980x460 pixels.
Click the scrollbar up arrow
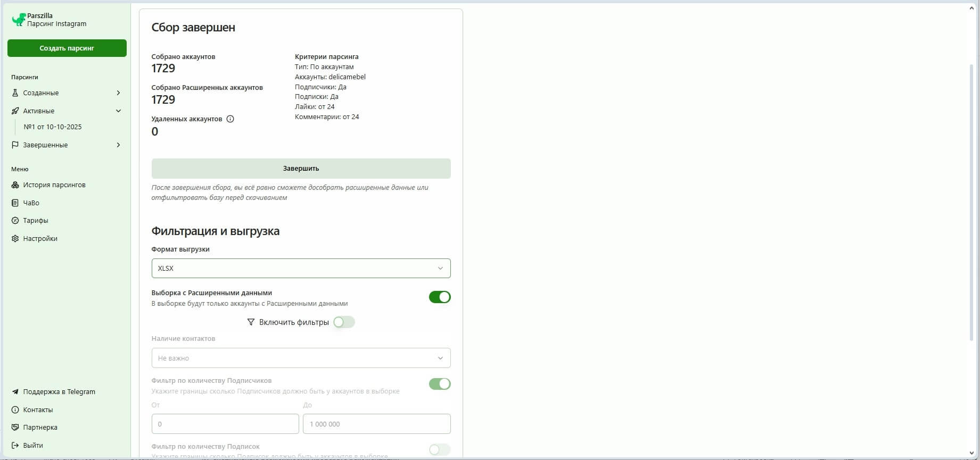point(972,9)
